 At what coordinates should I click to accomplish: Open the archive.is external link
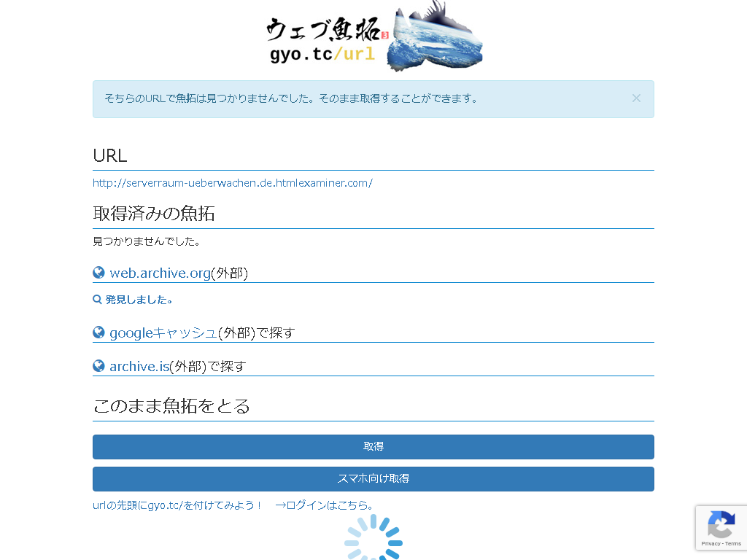[139, 367]
